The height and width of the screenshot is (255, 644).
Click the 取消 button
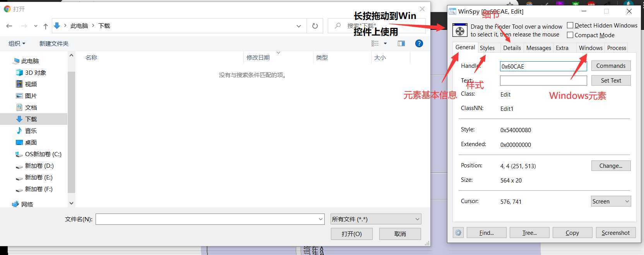[x=400, y=234]
